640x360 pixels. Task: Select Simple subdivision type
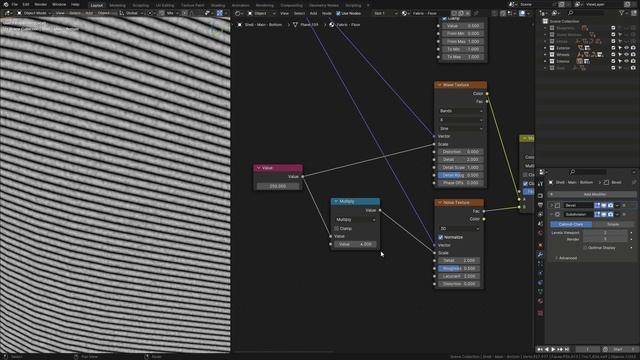[x=613, y=224]
